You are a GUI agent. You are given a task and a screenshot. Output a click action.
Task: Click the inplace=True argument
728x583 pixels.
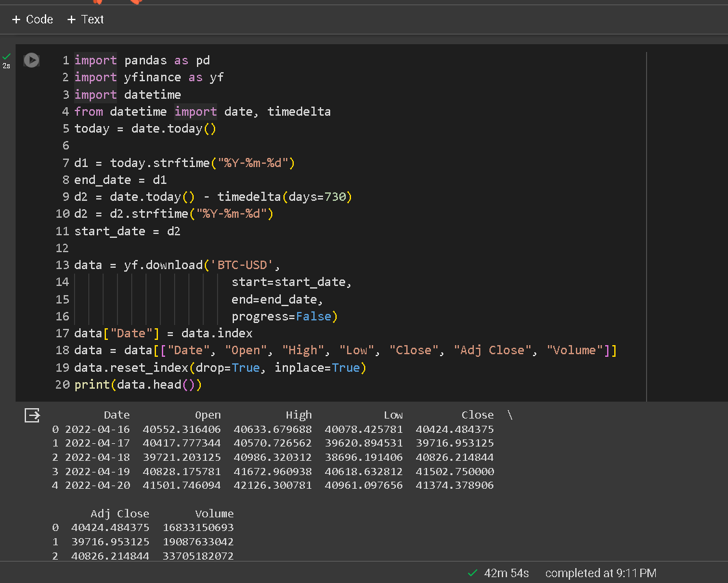[317, 368]
